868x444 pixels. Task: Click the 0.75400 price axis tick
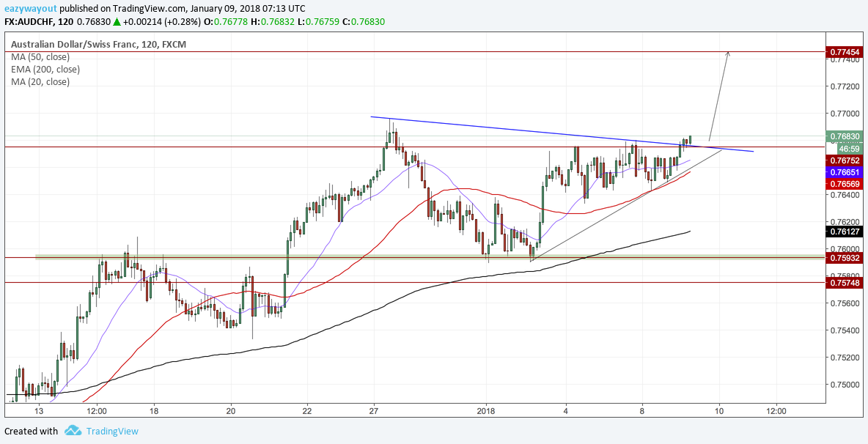(845, 330)
